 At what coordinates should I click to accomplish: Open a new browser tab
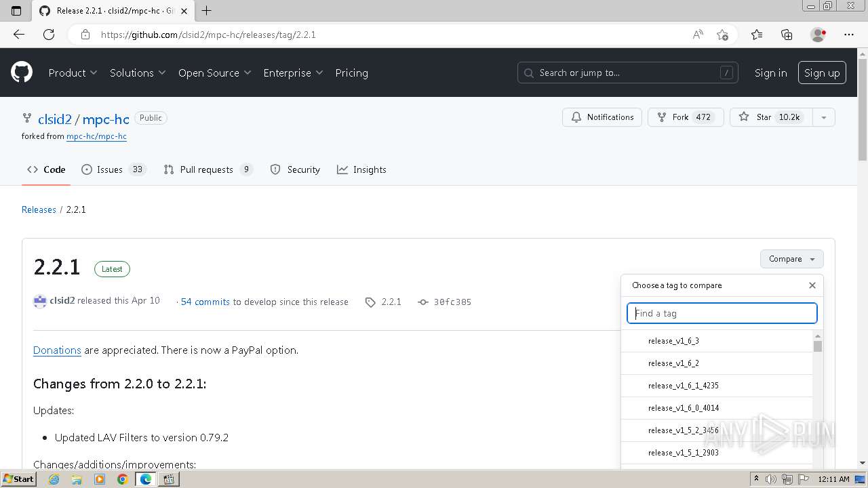pyautogui.click(x=207, y=10)
